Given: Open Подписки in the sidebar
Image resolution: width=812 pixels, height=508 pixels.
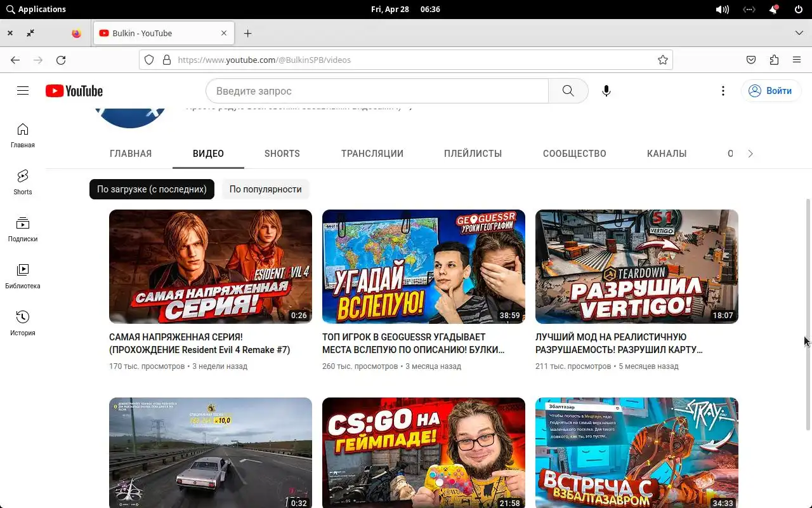Looking at the screenshot, I should pos(23,229).
